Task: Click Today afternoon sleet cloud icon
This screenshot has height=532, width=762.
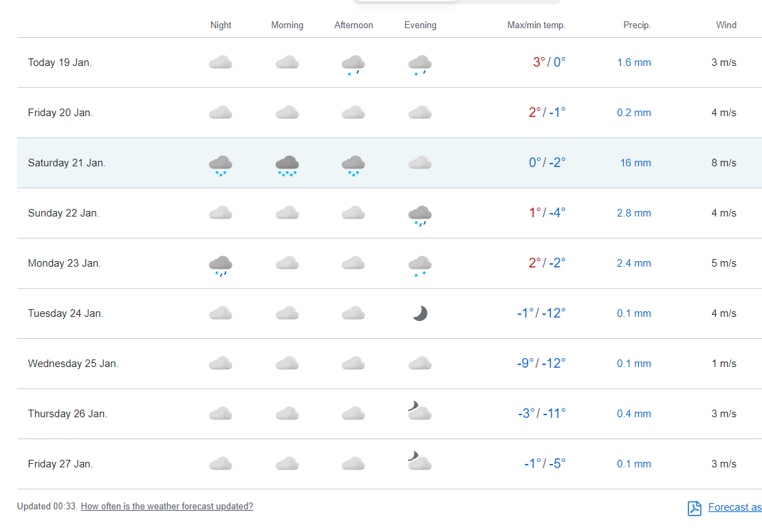Action: point(353,65)
